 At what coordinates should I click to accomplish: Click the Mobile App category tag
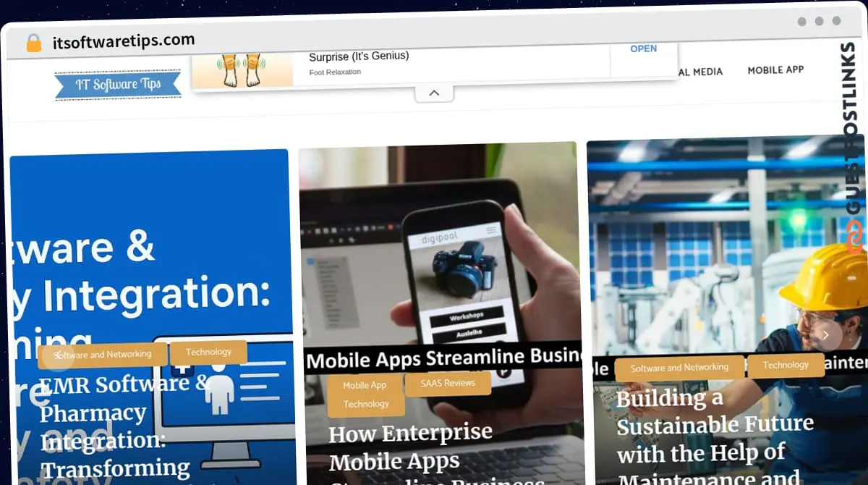[365, 385]
